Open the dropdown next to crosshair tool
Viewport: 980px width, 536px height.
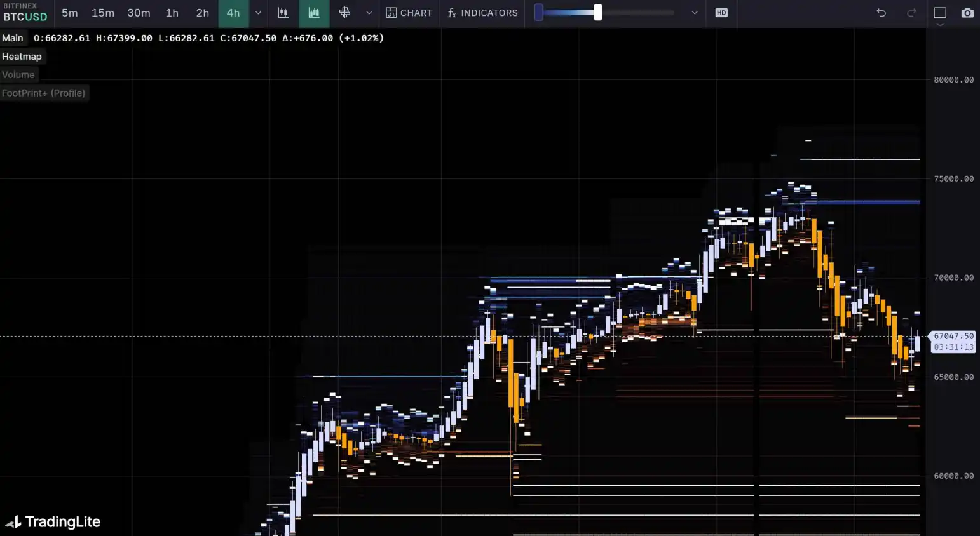(369, 13)
